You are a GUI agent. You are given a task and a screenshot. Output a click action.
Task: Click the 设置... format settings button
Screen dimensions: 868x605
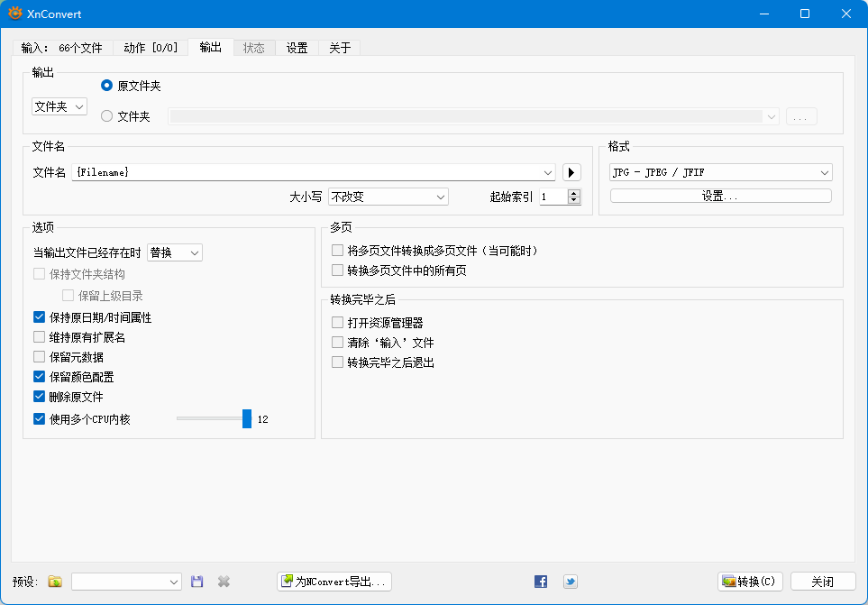coord(719,196)
